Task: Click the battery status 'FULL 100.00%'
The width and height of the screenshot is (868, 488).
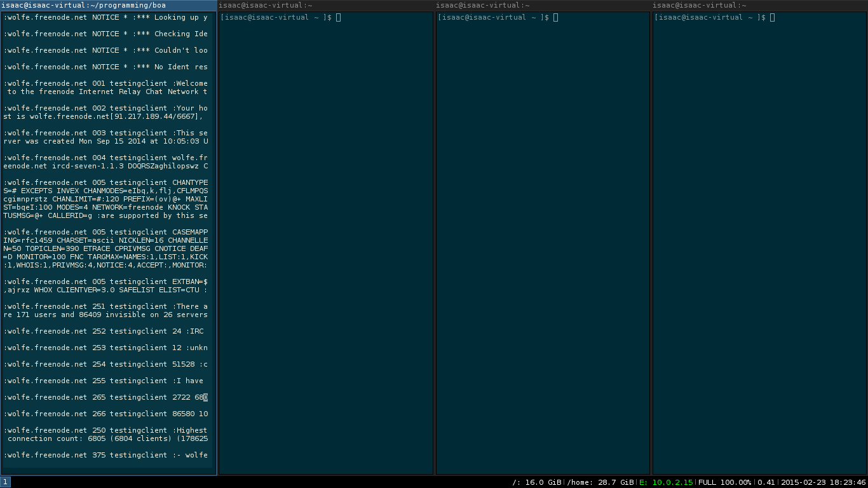Action: 725,482
